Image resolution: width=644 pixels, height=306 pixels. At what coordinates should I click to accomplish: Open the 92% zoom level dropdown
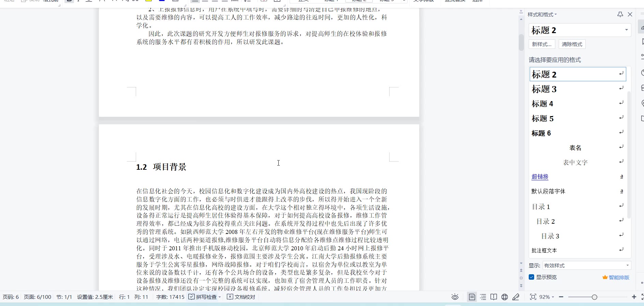tap(546, 297)
